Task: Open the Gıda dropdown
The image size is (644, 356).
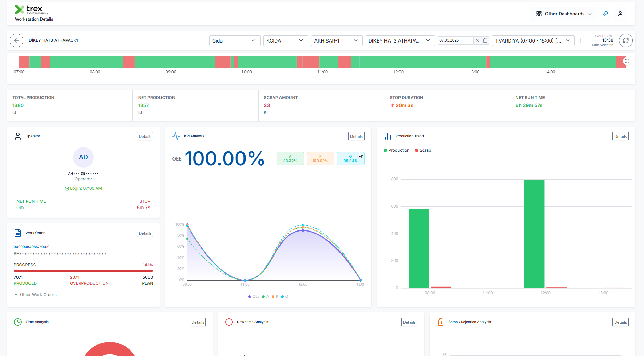Action: click(235, 40)
